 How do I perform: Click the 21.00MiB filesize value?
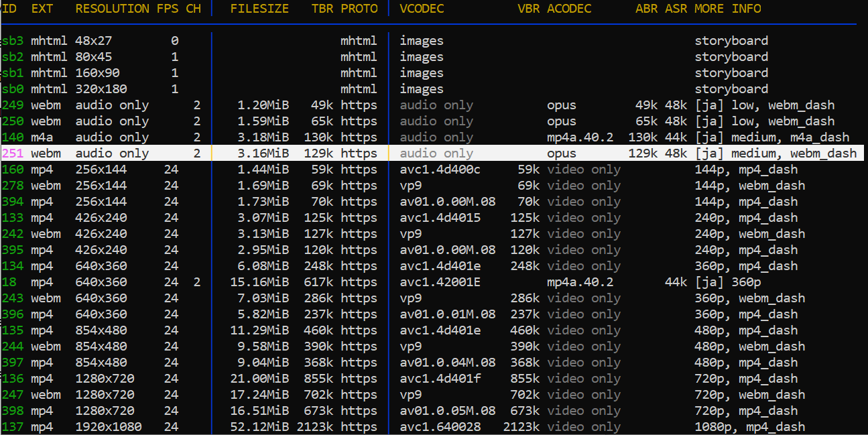coord(260,379)
